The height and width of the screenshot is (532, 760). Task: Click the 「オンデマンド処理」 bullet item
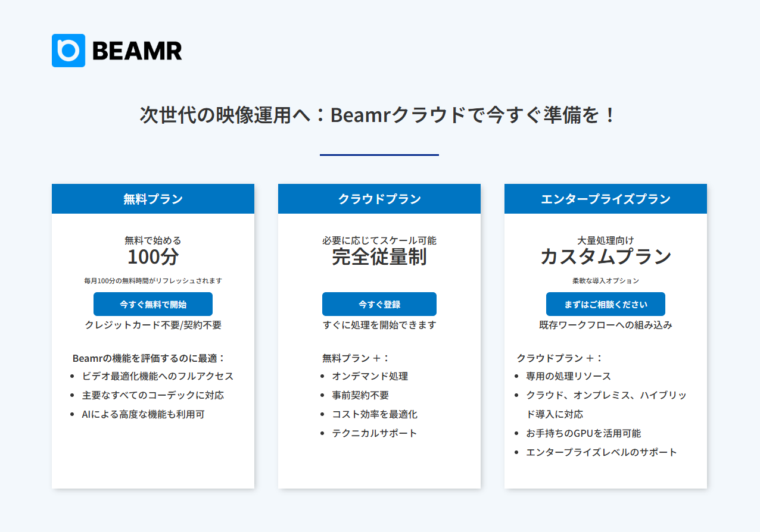(x=370, y=375)
